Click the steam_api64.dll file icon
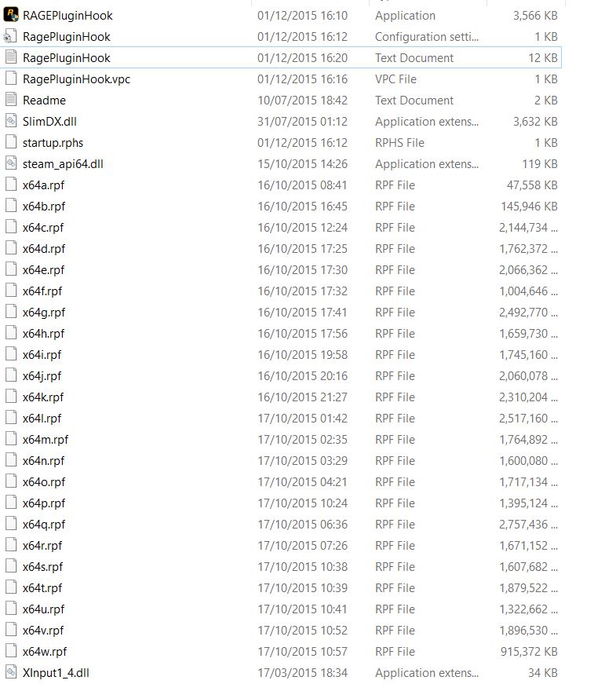The width and height of the screenshot is (616, 695). click(11, 163)
